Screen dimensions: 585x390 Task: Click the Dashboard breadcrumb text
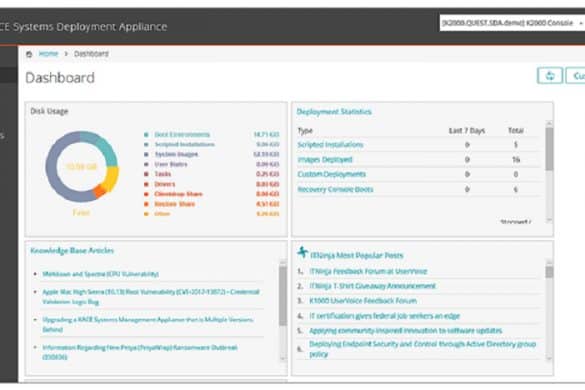point(91,54)
